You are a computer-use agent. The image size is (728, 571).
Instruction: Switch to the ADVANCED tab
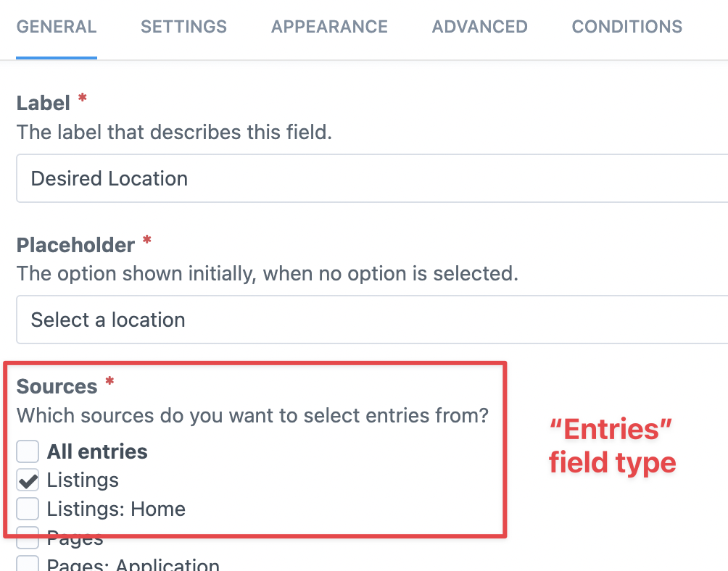479,27
